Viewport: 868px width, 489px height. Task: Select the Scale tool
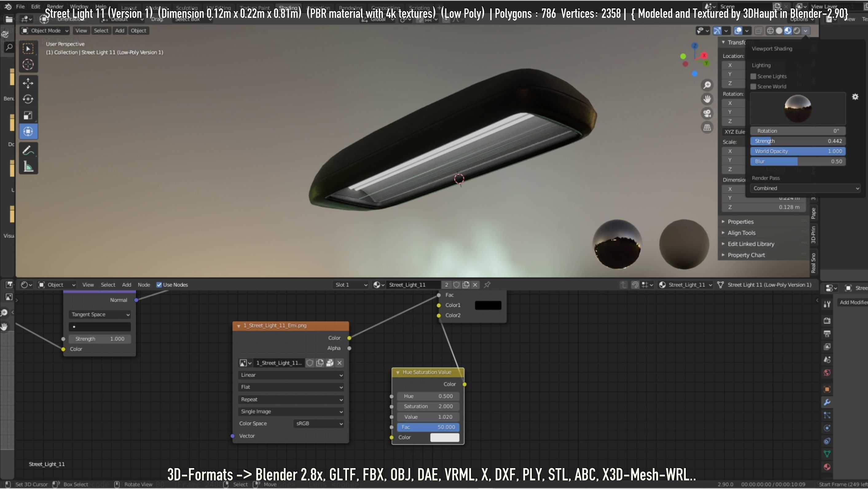point(28,115)
